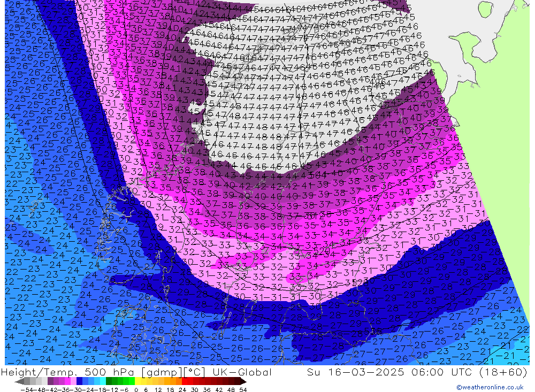
Task: Pick the yellow swatch above the 0 label
Action: (x=137, y=381)
